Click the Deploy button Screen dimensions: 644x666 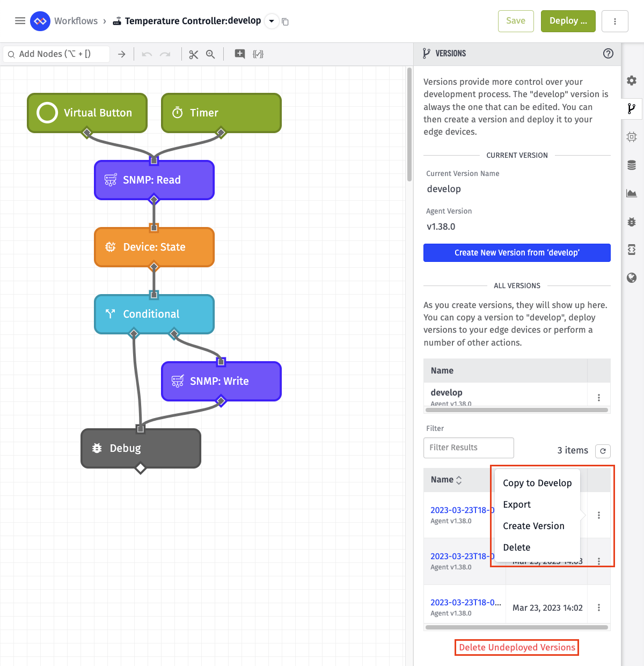click(x=568, y=21)
